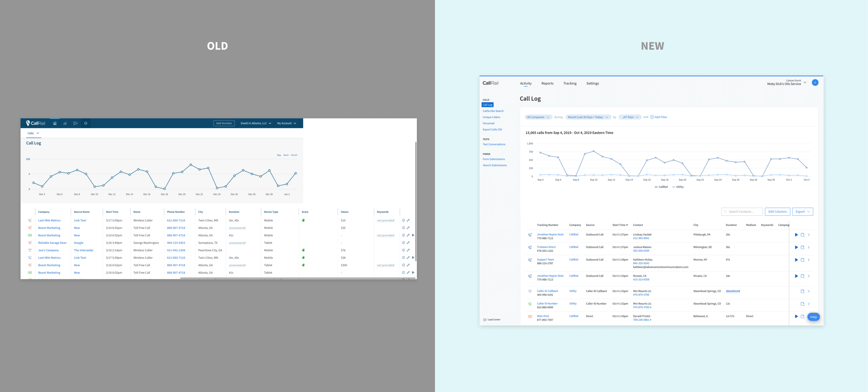Open details chevron for Kathleen Hickey call
Image resolution: width=868 pixels, height=392 pixels.
[809, 260]
